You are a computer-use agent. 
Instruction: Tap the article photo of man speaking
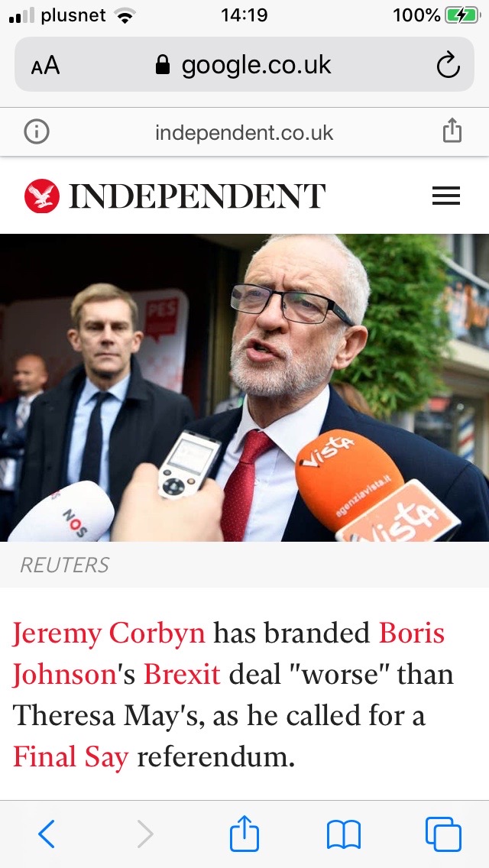244,387
